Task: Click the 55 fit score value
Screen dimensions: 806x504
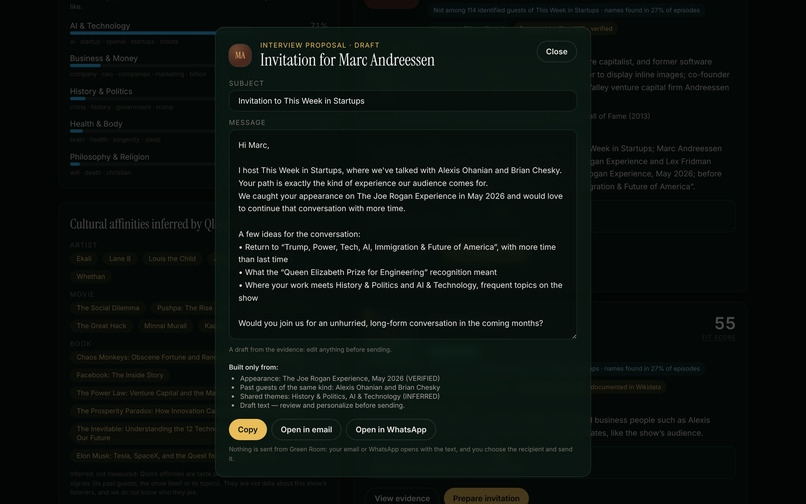Action: [725, 323]
